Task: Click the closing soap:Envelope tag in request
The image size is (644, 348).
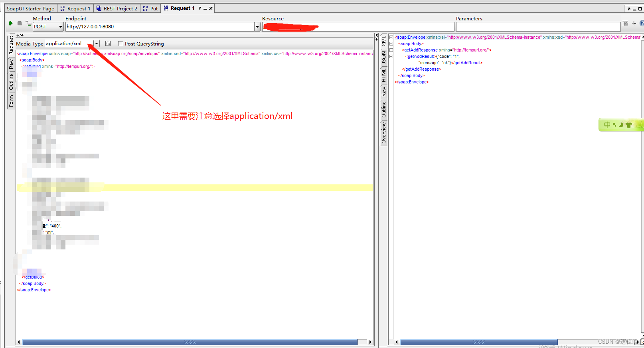Action: pos(34,290)
